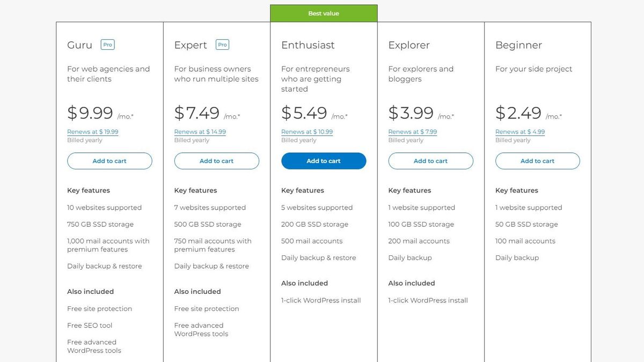Screen dimensions: 644x362
Task: Add the Expert plan to cart
Action: point(216,161)
